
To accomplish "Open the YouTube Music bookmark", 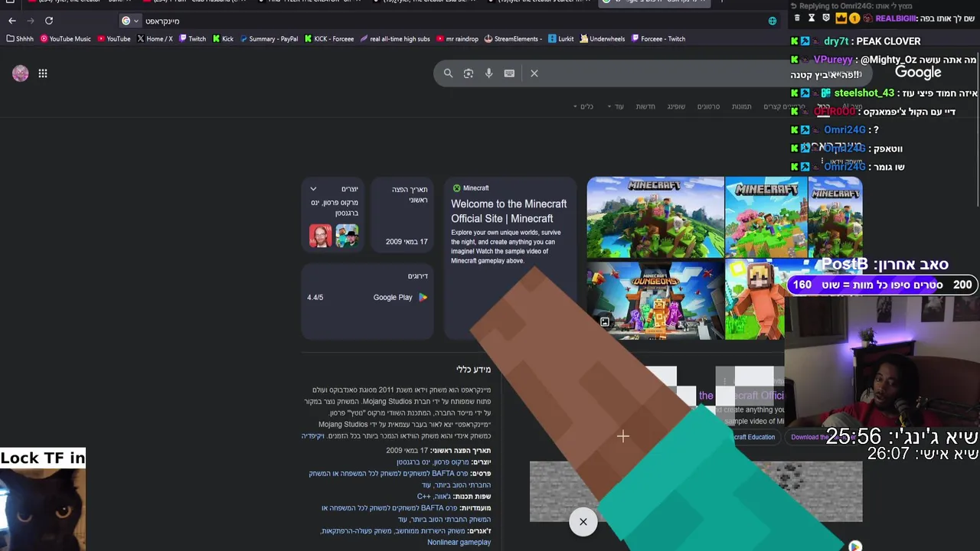I will (66, 39).
